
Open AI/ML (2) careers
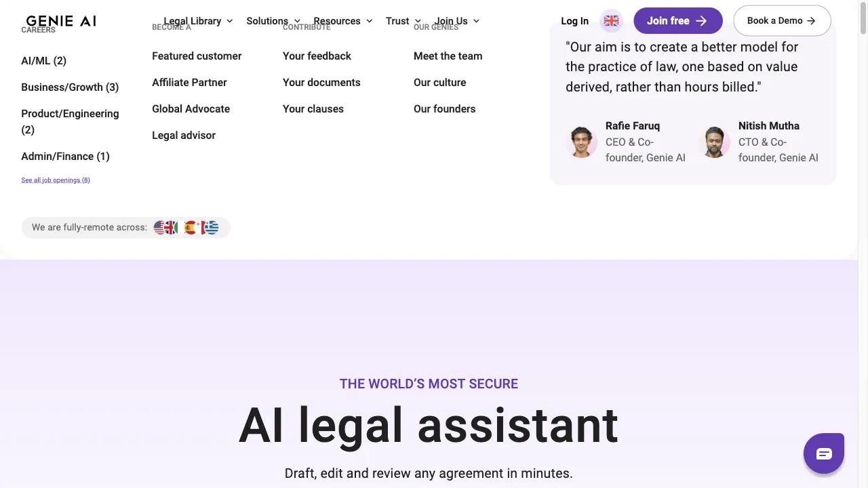(43, 61)
